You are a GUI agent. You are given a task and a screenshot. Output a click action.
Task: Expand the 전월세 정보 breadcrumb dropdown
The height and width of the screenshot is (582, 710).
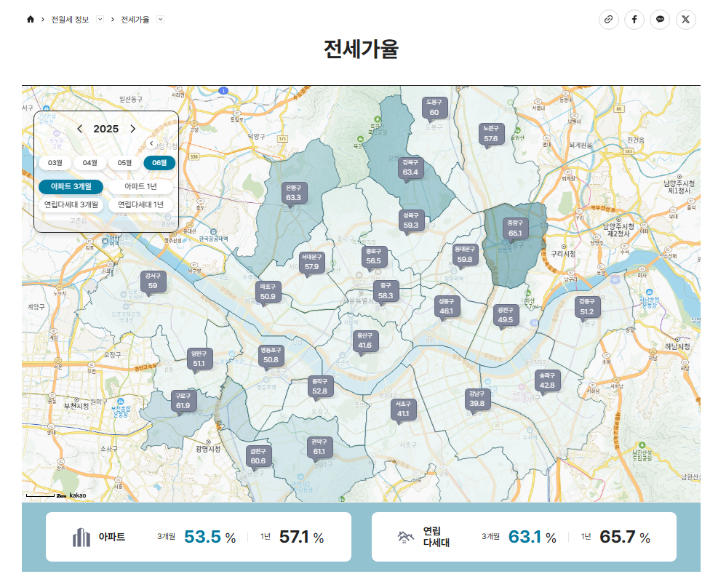(x=100, y=19)
